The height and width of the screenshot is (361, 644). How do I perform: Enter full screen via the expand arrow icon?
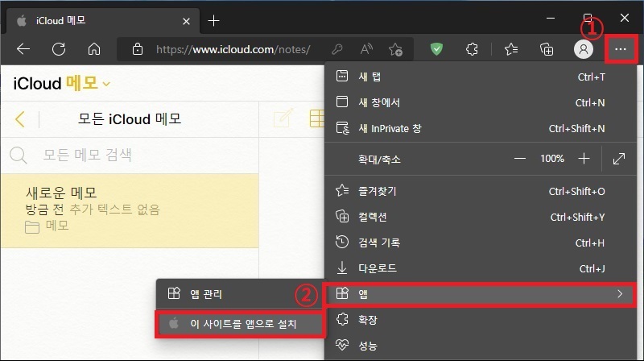pyautogui.click(x=618, y=158)
